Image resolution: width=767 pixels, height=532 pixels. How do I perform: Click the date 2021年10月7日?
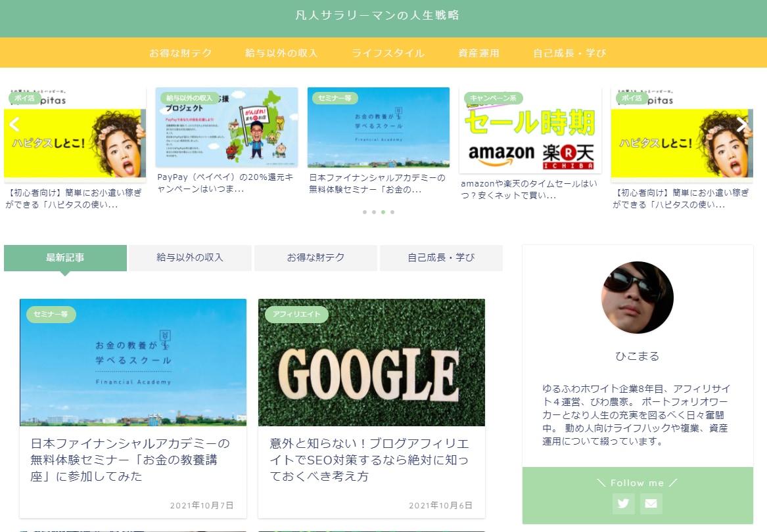[202, 505]
